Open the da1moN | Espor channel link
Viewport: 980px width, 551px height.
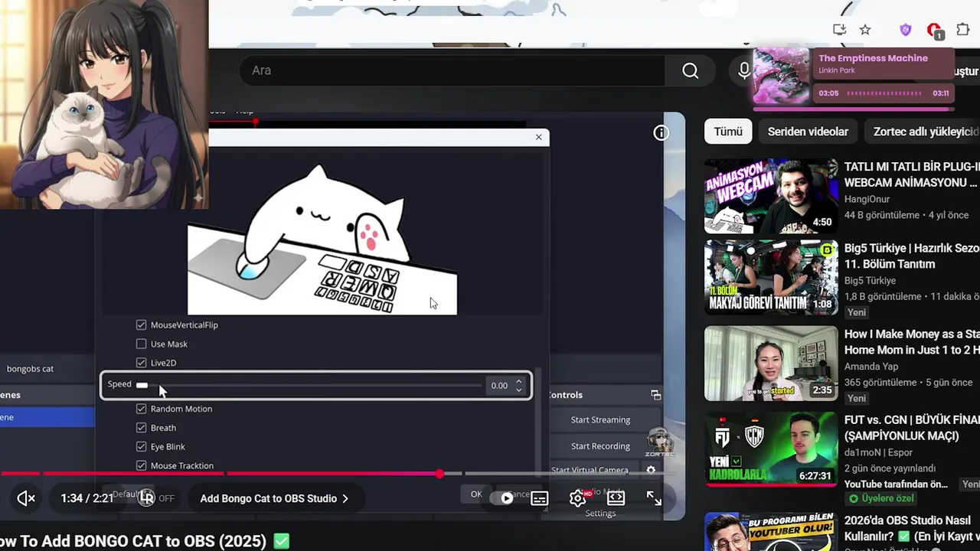click(x=878, y=452)
